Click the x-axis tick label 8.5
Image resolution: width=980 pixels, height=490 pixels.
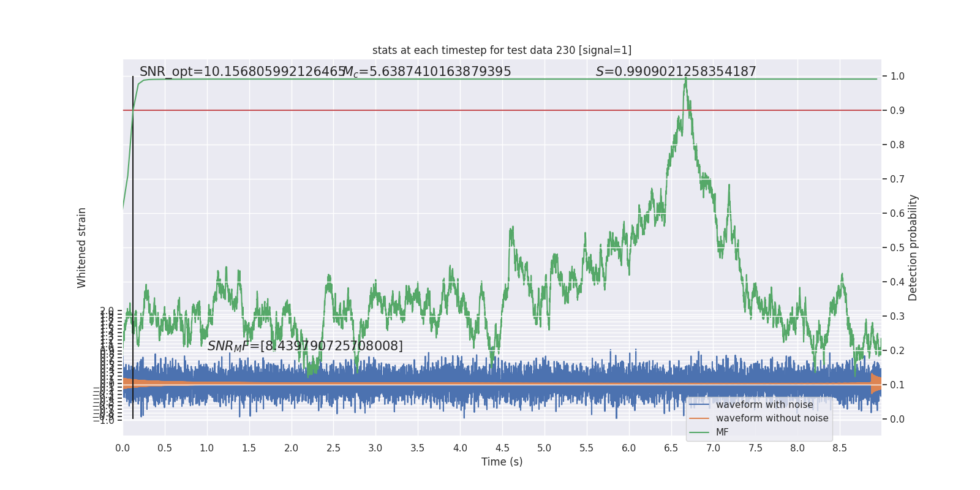click(840, 448)
